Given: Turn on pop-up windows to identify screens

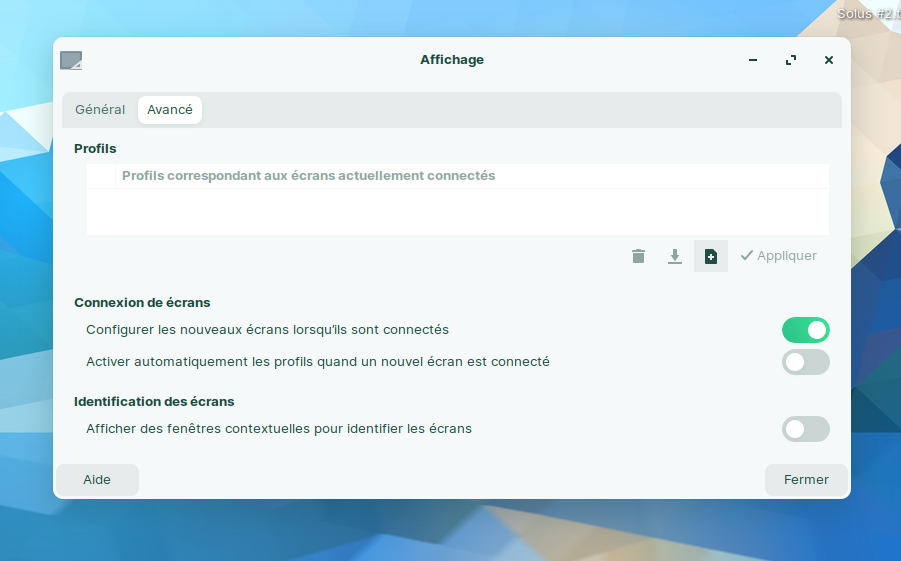Looking at the screenshot, I should pos(805,429).
